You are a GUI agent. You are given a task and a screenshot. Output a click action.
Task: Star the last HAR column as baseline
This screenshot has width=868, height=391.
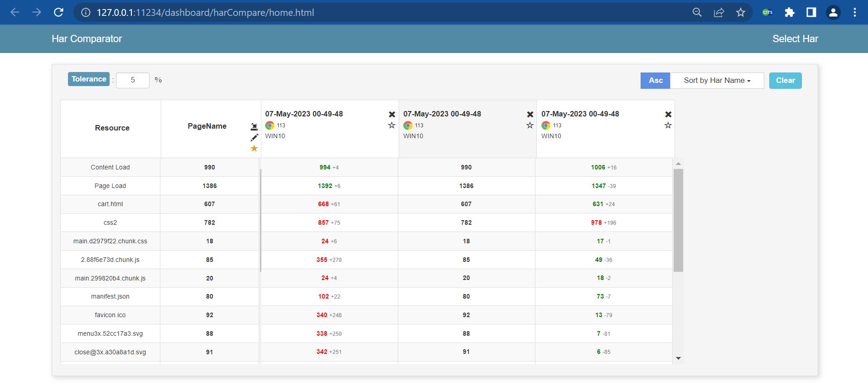668,125
